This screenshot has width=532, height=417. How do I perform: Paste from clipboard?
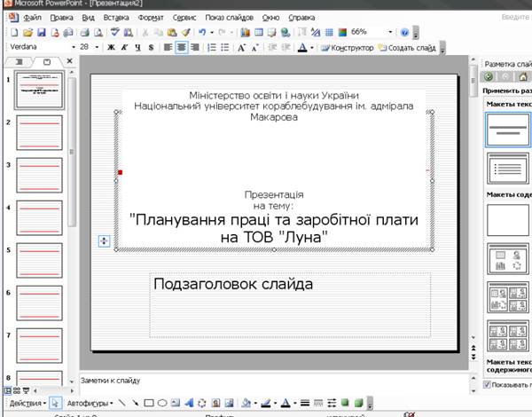click(172, 32)
